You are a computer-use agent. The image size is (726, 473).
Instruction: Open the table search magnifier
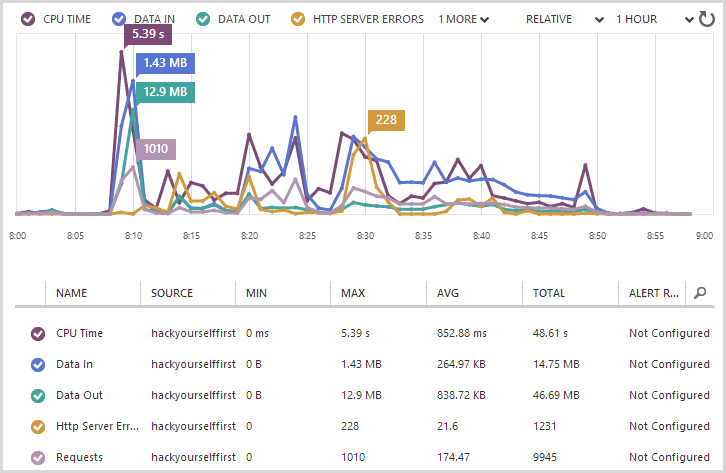(x=700, y=293)
